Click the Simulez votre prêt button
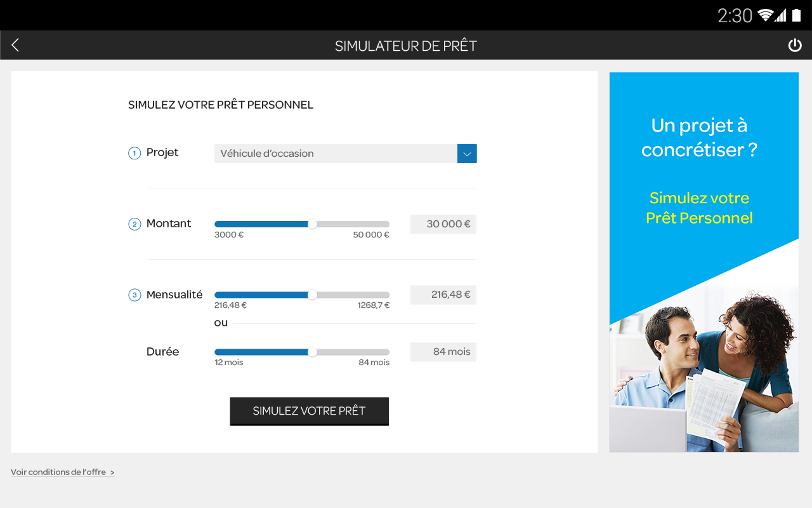This screenshot has height=508, width=812. pyautogui.click(x=309, y=411)
